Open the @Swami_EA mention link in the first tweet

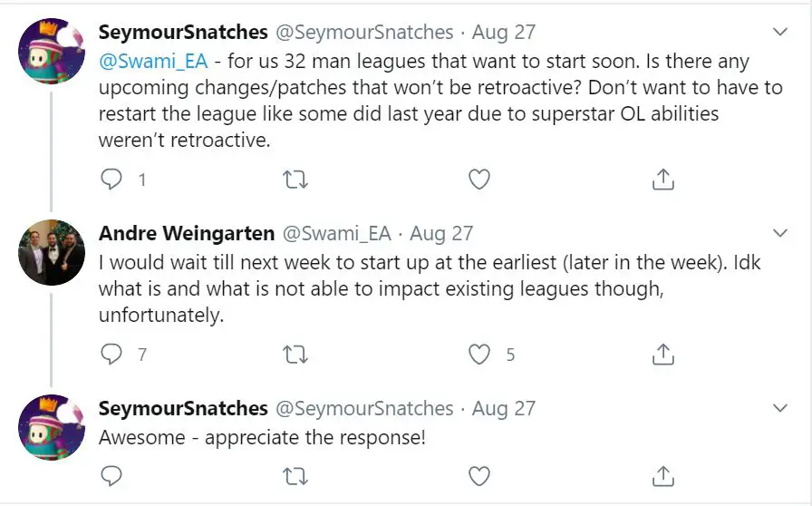click(x=153, y=62)
